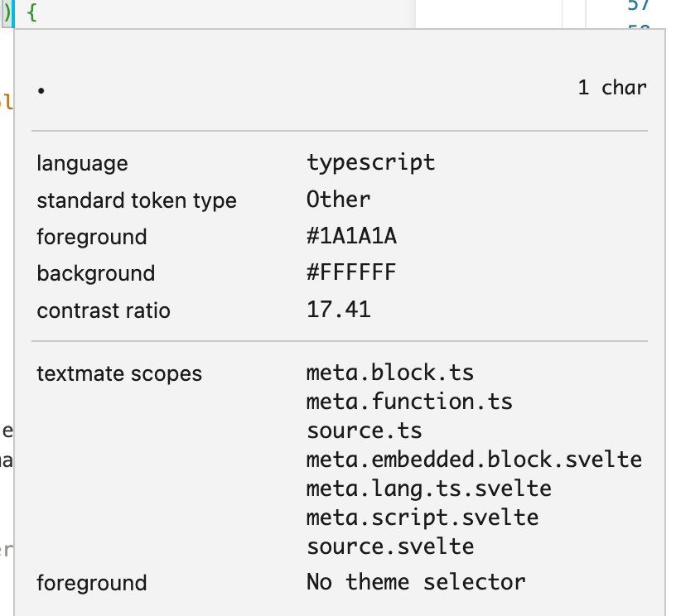Viewport: 676px width, 616px height.
Task: Click the "textmate scopes" row label
Action: (119, 373)
